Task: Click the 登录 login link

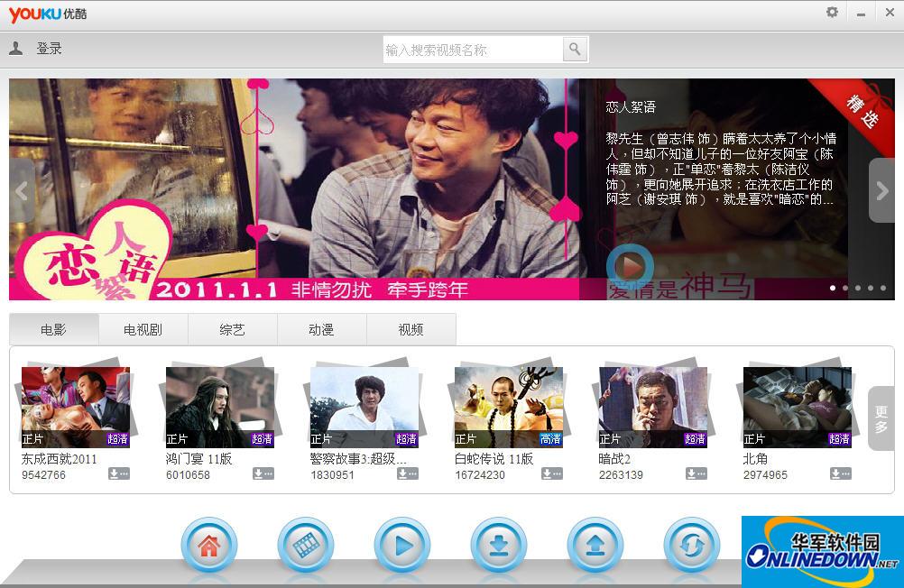Action: [49, 49]
